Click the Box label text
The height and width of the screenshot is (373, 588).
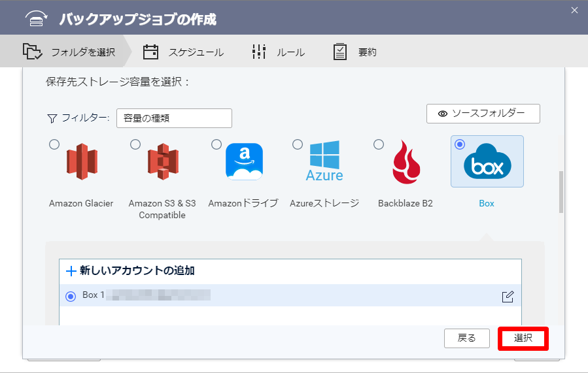click(487, 203)
